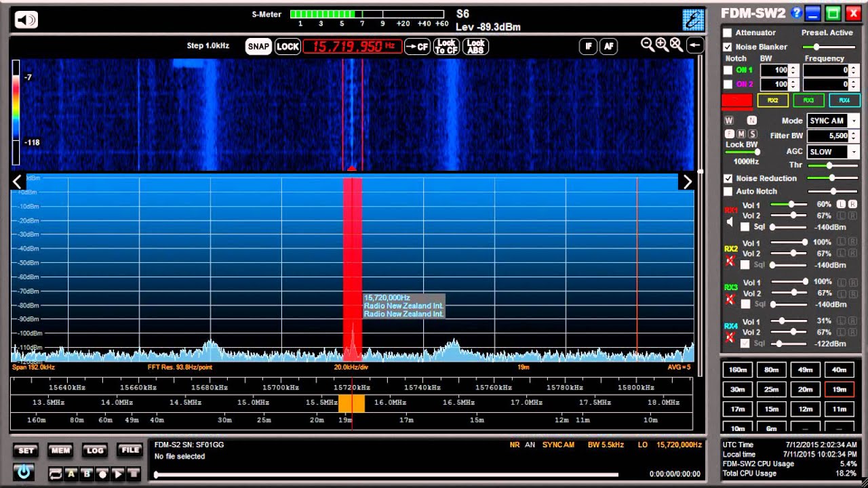Adjust Notch 1 Frequency spinner arrows
This screenshot has width=868, height=488.
853,70
